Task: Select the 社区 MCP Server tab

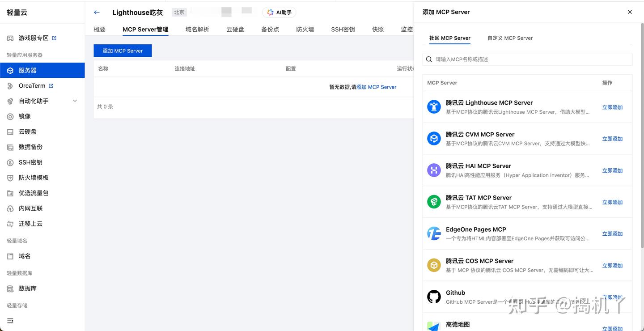Action: tap(450, 38)
